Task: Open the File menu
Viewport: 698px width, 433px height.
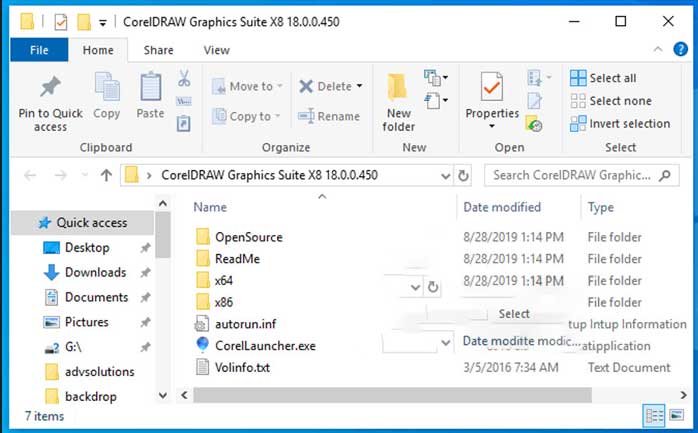Action: click(39, 50)
